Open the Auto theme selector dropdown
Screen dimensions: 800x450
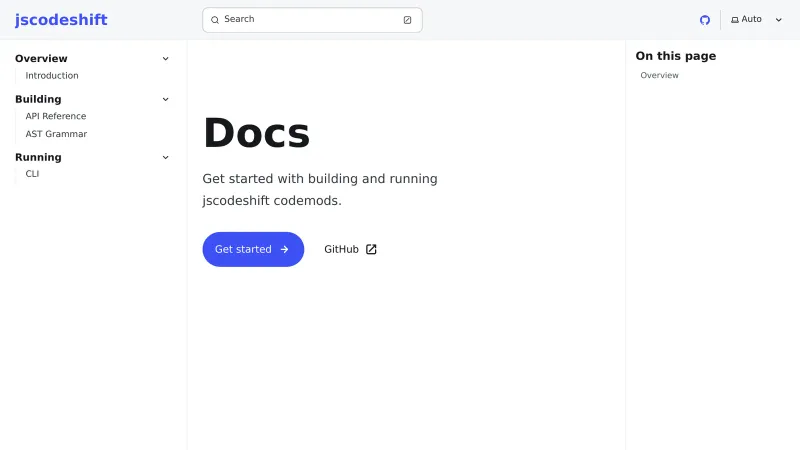pyautogui.click(x=757, y=20)
